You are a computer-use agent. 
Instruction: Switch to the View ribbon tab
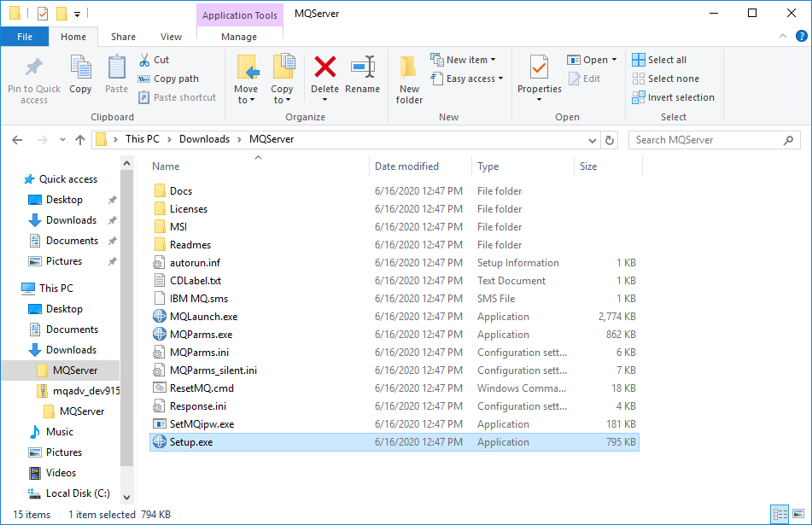click(x=171, y=37)
